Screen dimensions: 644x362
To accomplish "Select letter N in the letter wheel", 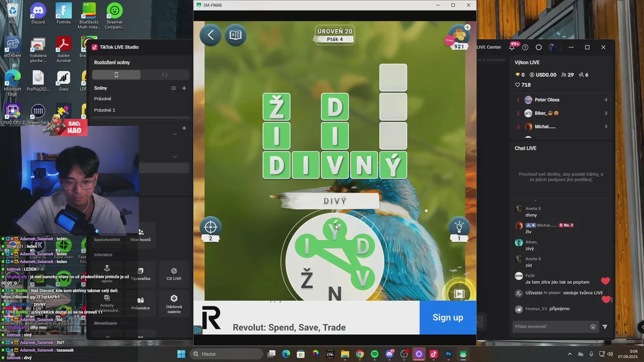I will click(335, 293).
